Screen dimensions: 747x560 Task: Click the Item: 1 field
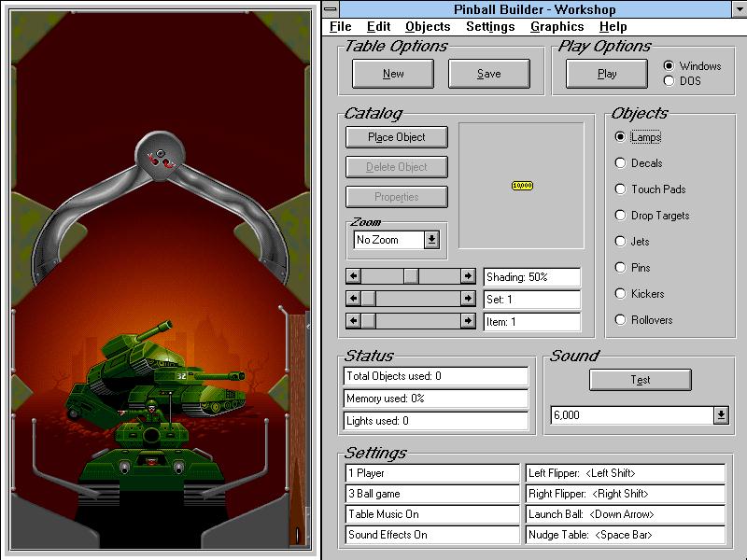pos(532,322)
